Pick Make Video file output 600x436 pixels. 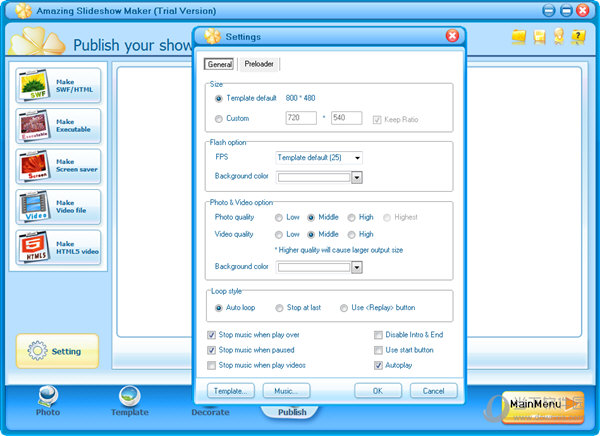click(58, 207)
